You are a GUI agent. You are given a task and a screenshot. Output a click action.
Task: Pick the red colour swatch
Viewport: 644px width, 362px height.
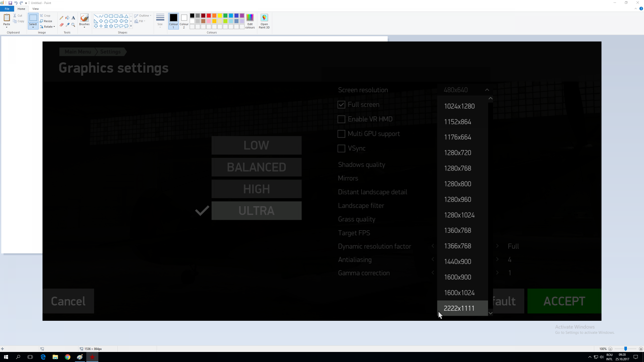pos(209,15)
